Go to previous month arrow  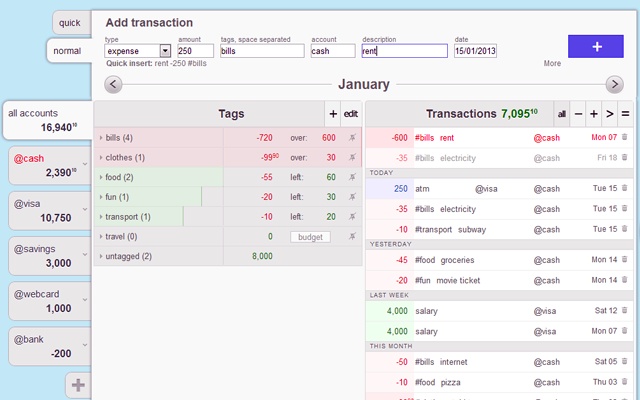pos(113,85)
